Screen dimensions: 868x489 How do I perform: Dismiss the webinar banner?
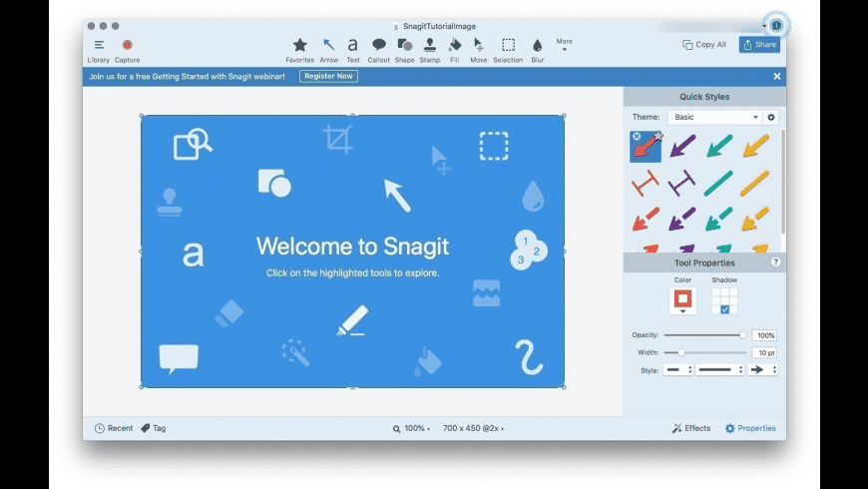point(777,77)
